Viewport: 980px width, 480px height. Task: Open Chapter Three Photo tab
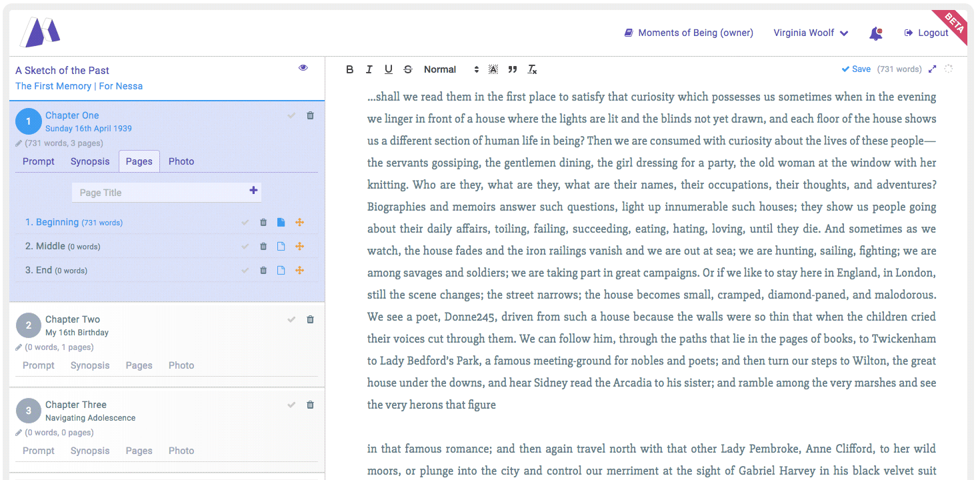[181, 451]
